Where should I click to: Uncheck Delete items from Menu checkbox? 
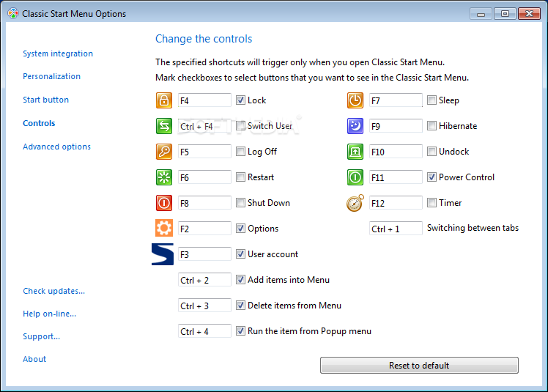[240, 306]
